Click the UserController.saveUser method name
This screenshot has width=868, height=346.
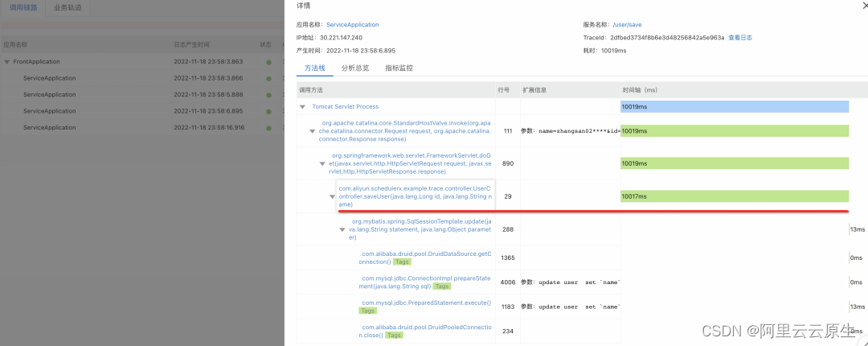tap(415, 196)
